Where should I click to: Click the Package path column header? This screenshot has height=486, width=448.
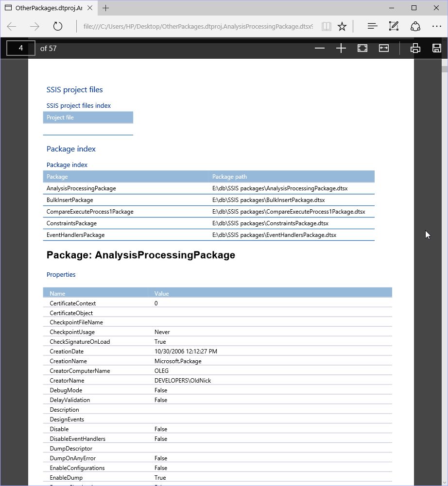[229, 177]
